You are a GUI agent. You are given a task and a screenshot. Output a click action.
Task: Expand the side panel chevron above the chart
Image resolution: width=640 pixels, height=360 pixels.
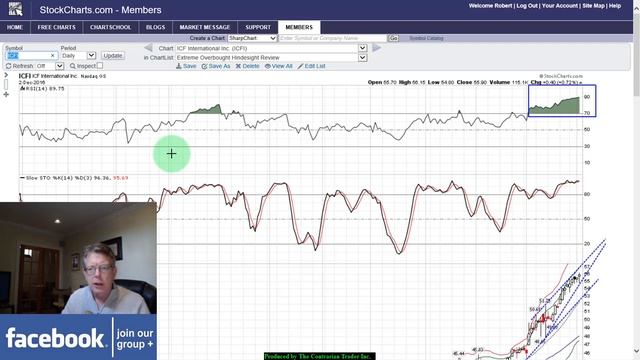(6, 75)
